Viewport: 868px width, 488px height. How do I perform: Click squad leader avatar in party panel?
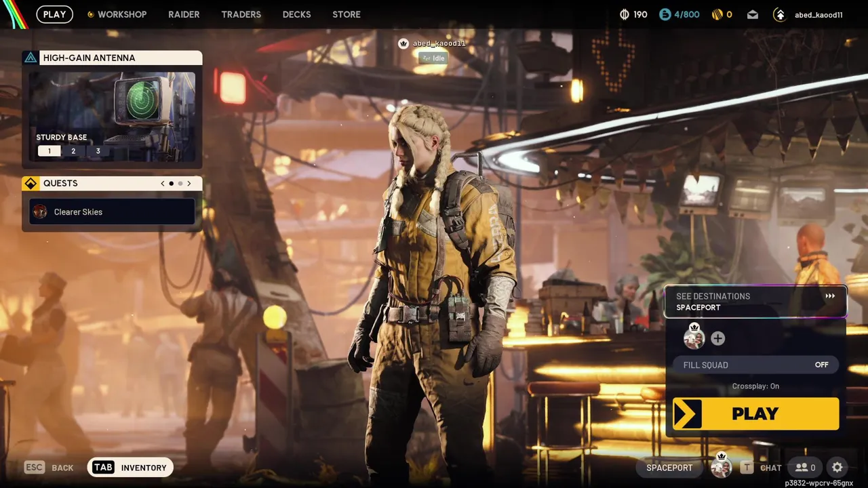[x=694, y=337]
